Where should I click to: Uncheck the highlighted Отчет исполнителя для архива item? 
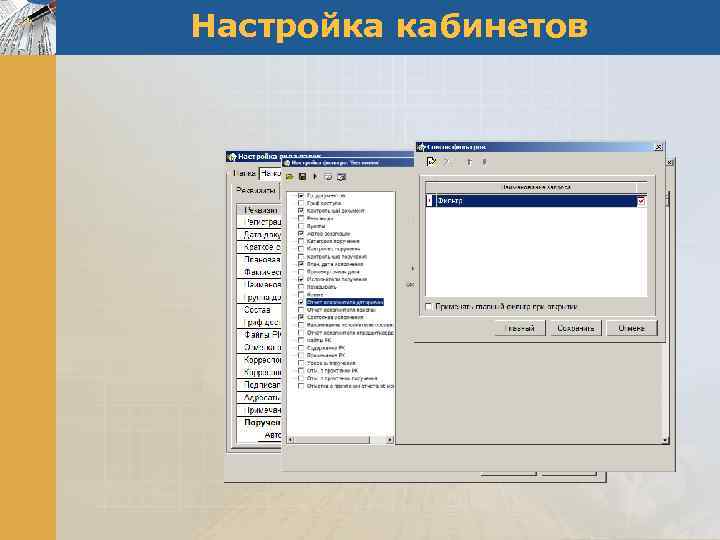301,302
